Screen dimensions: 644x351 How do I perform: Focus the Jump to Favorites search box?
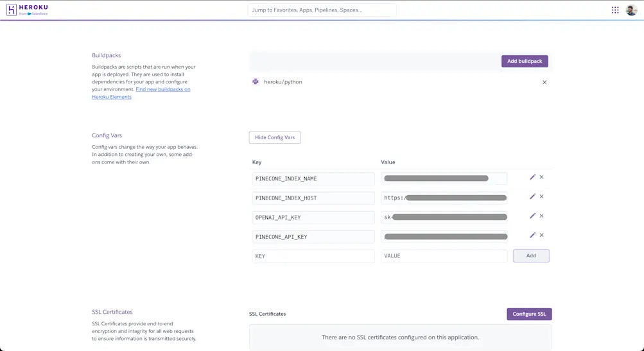[322, 10]
